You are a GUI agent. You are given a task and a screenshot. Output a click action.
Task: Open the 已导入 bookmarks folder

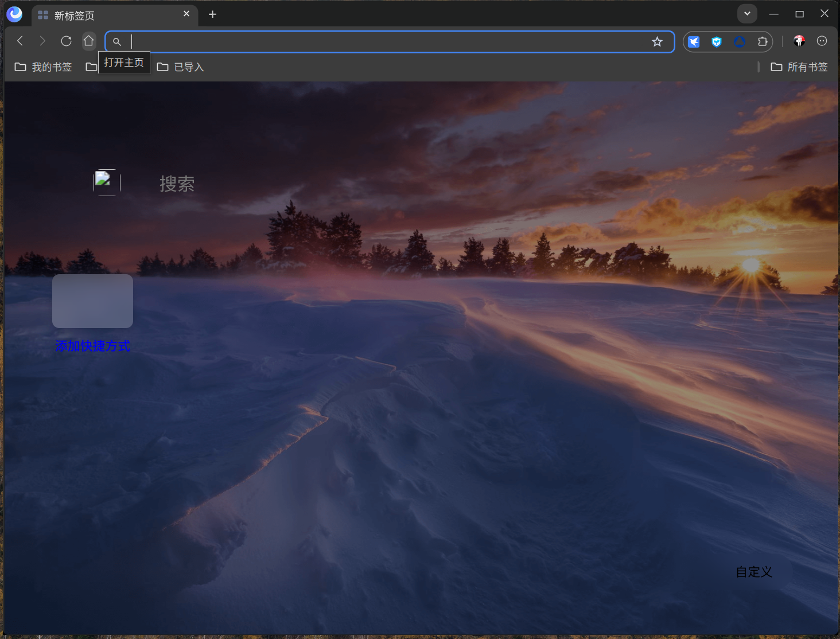click(181, 67)
